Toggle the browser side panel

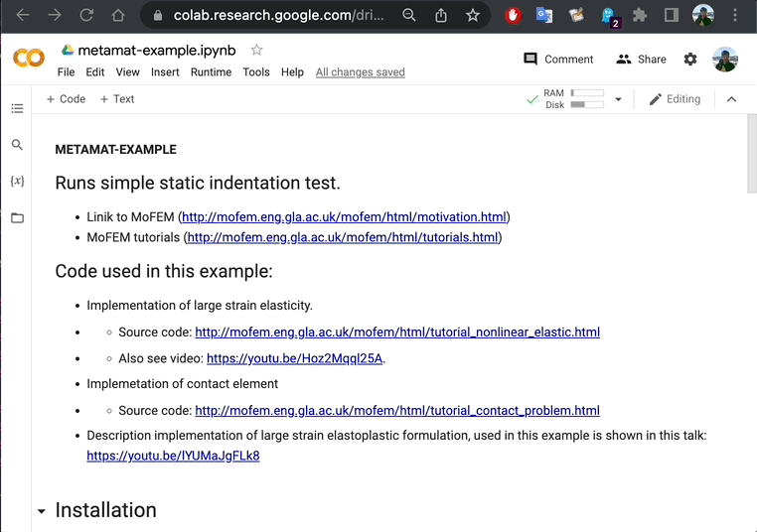pos(672,16)
